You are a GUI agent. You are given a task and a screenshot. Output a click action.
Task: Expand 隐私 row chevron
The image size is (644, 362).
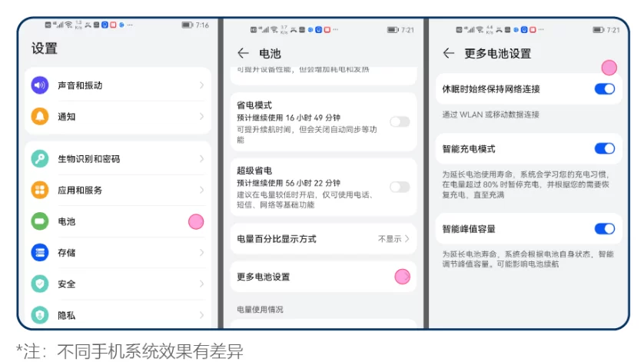click(201, 315)
